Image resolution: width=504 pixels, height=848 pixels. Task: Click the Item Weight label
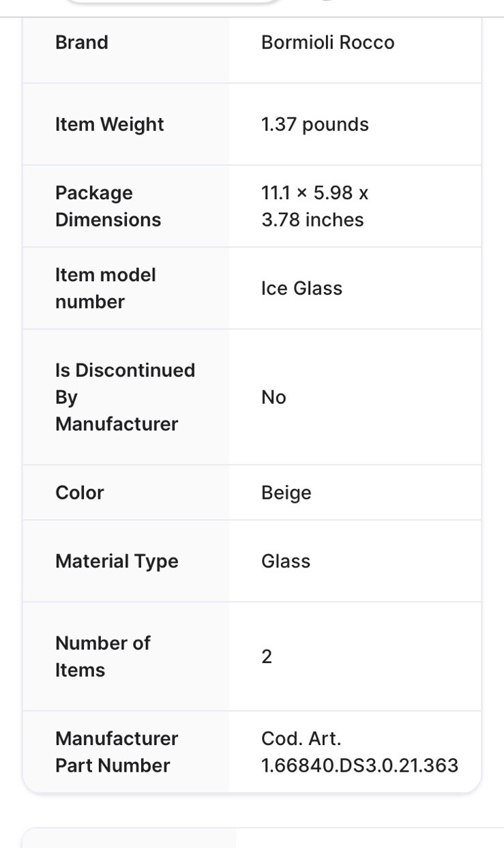point(110,124)
